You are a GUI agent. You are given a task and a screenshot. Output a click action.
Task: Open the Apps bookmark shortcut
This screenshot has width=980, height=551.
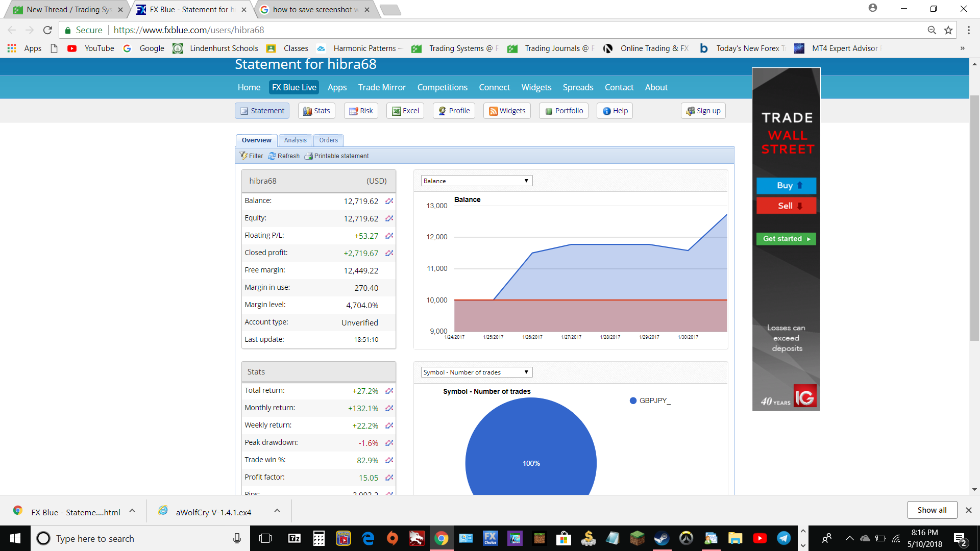(x=25, y=48)
